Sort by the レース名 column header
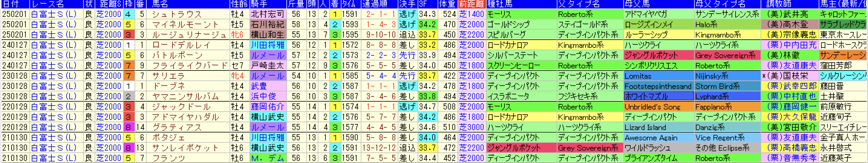The image size is (868, 163). pyautogui.click(x=47, y=4)
